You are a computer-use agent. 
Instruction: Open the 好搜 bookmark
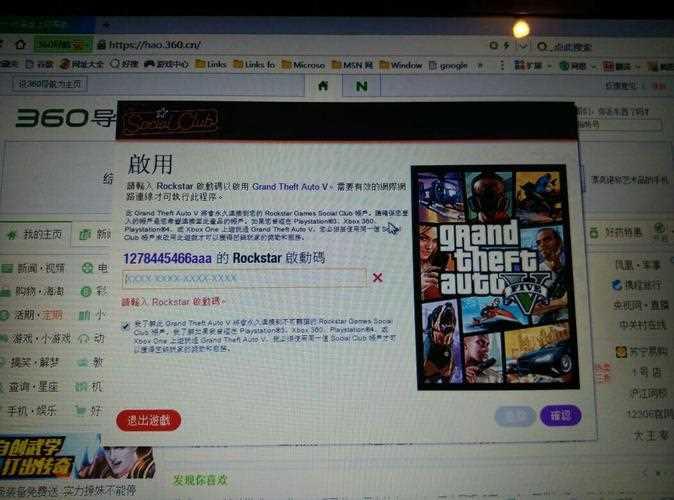coord(124,64)
